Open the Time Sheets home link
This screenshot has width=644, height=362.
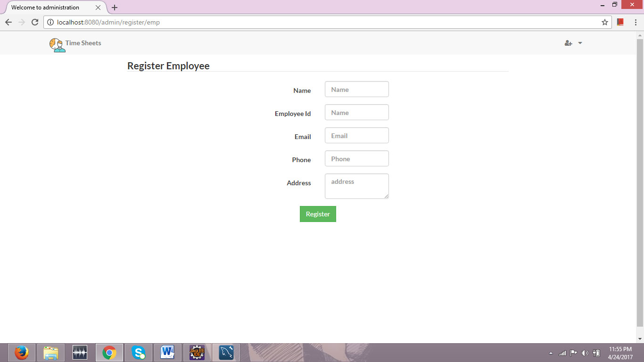click(x=83, y=43)
